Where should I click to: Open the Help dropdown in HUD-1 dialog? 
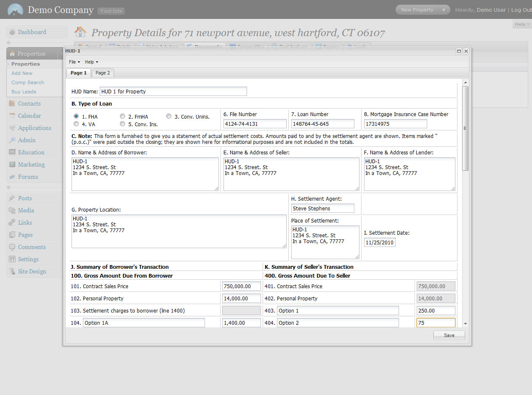[x=91, y=62]
